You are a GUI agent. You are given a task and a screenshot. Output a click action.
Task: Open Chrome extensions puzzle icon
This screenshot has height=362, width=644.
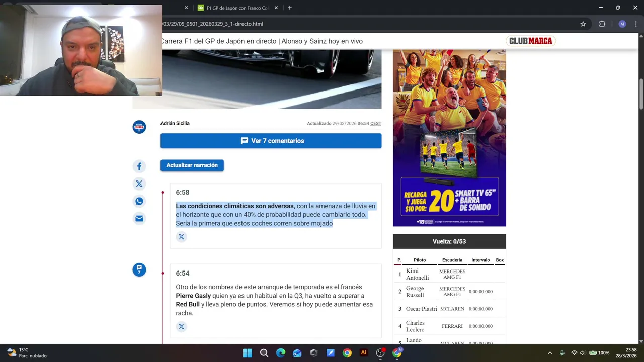[602, 24]
